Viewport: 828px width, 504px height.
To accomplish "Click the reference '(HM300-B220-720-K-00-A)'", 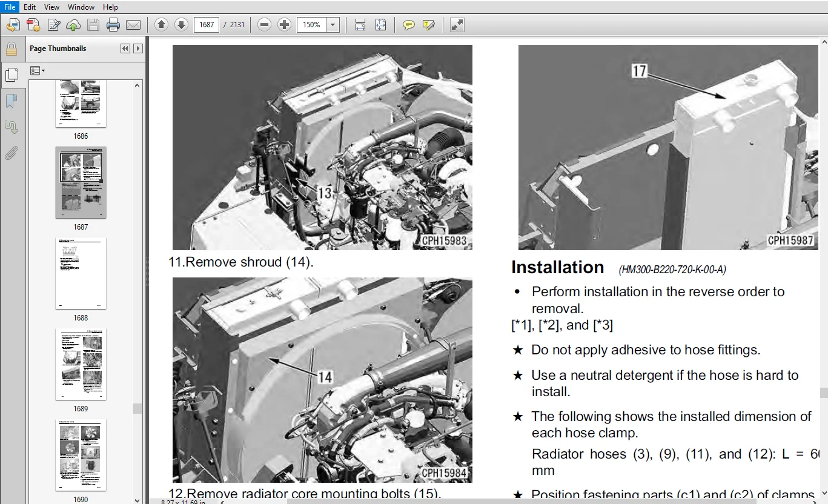I will click(672, 270).
